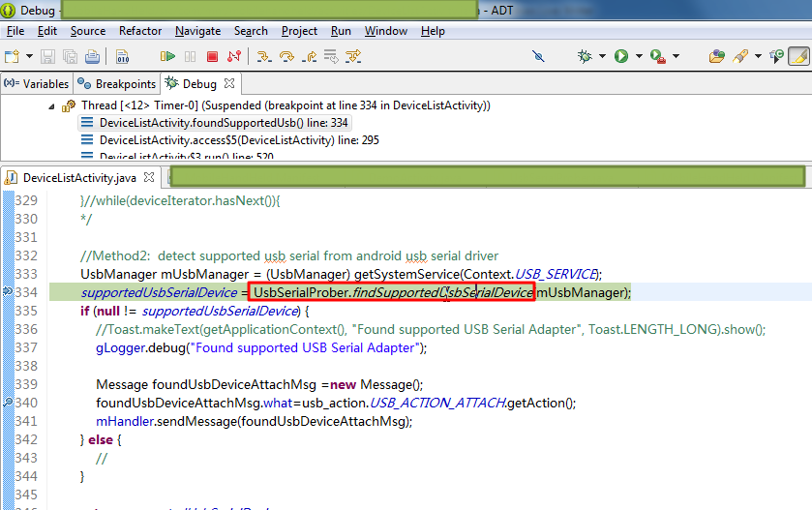The height and width of the screenshot is (510, 812).
Task: Open the Search menu
Action: [x=251, y=31]
